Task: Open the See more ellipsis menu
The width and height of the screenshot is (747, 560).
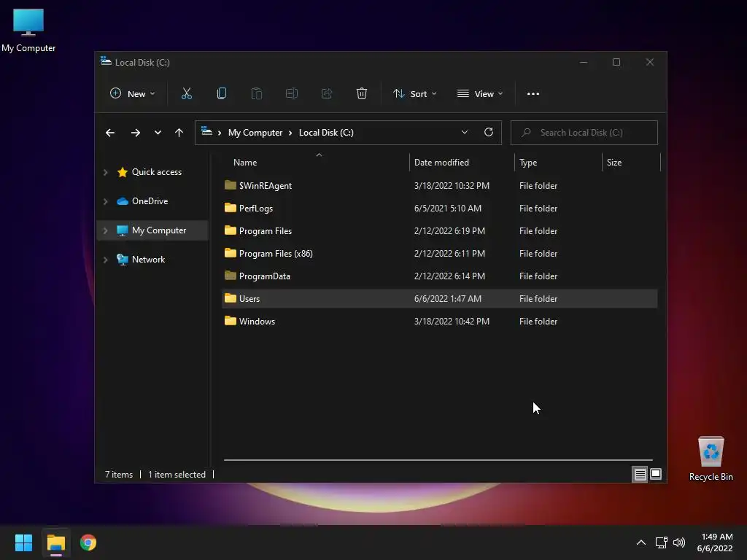Action: [x=533, y=94]
